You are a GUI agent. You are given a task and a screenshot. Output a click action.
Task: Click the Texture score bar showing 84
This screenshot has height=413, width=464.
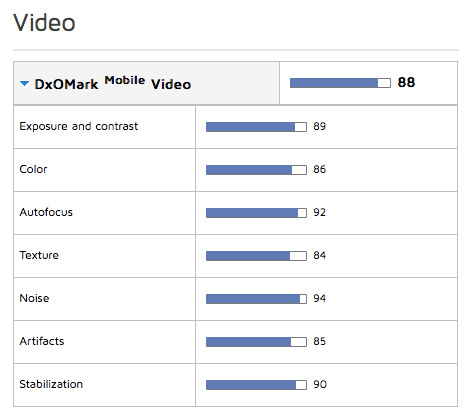(256, 256)
